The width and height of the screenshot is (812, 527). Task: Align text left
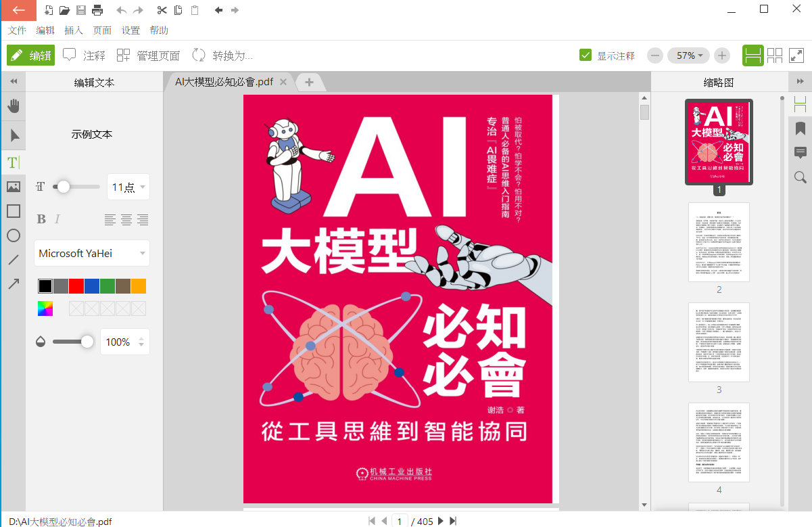tap(110, 219)
